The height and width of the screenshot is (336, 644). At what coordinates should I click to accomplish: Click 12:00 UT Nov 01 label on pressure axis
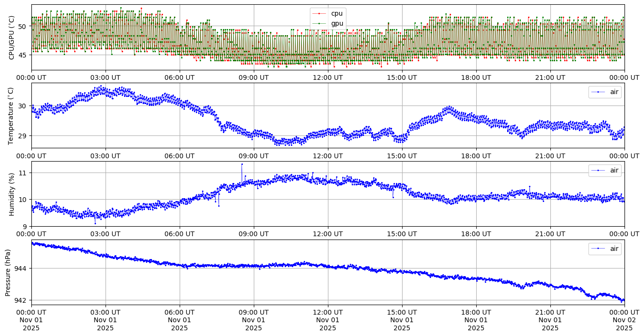327,320
